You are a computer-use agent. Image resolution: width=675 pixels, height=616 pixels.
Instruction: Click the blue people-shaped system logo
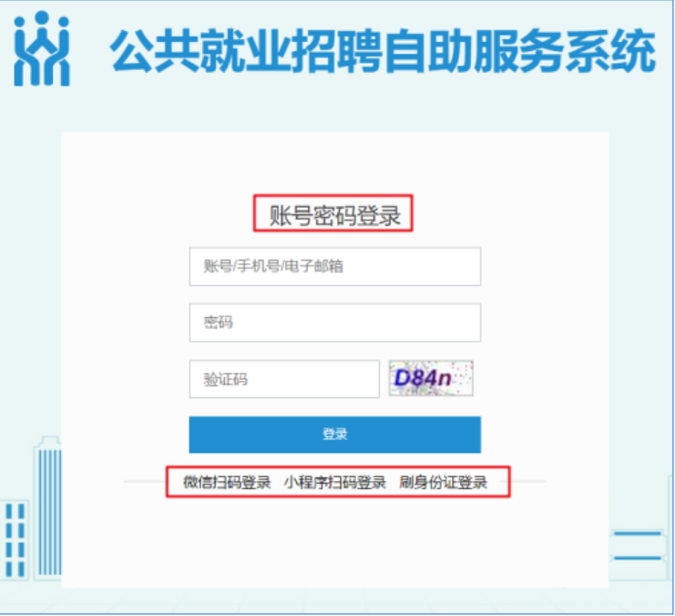pyautogui.click(x=41, y=48)
